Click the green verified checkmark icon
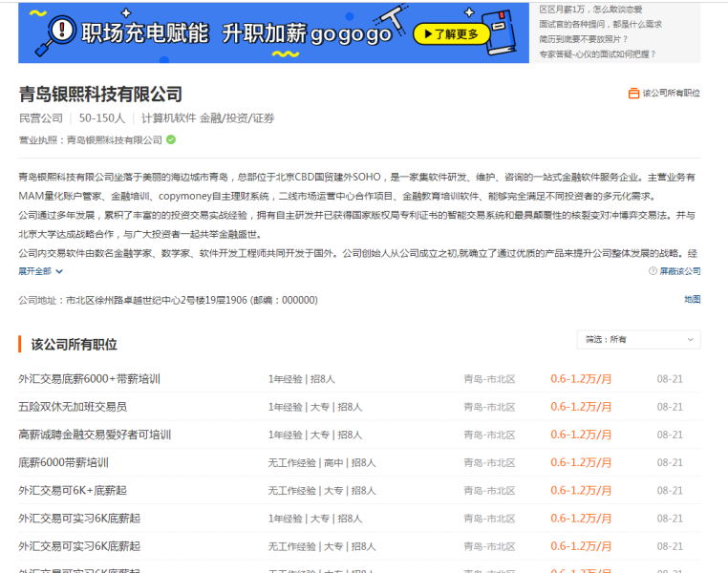Image resolution: width=728 pixels, height=573 pixels. click(x=171, y=139)
